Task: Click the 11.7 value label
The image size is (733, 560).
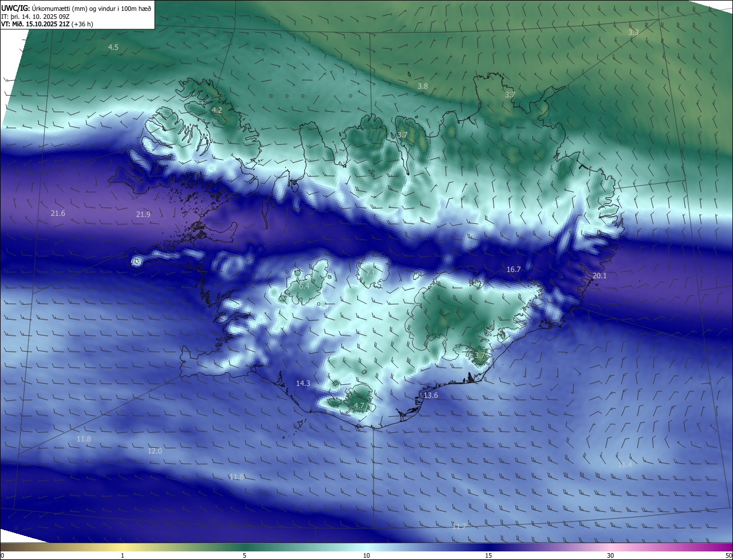Action: [459, 526]
